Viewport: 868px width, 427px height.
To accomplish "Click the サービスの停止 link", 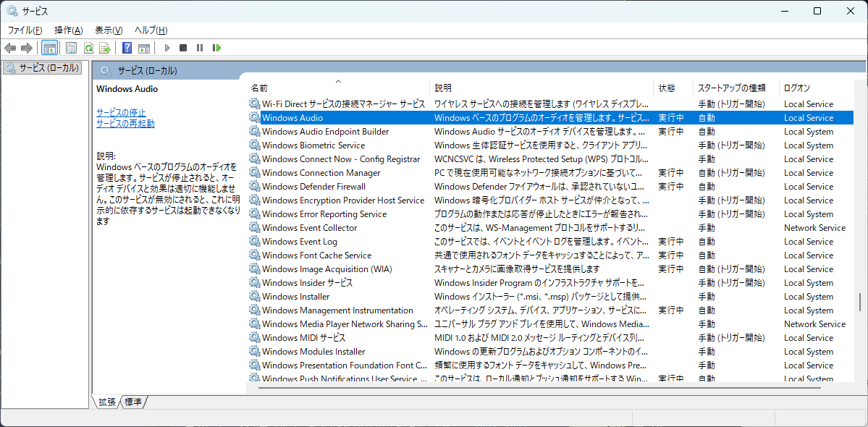I will click(x=121, y=112).
